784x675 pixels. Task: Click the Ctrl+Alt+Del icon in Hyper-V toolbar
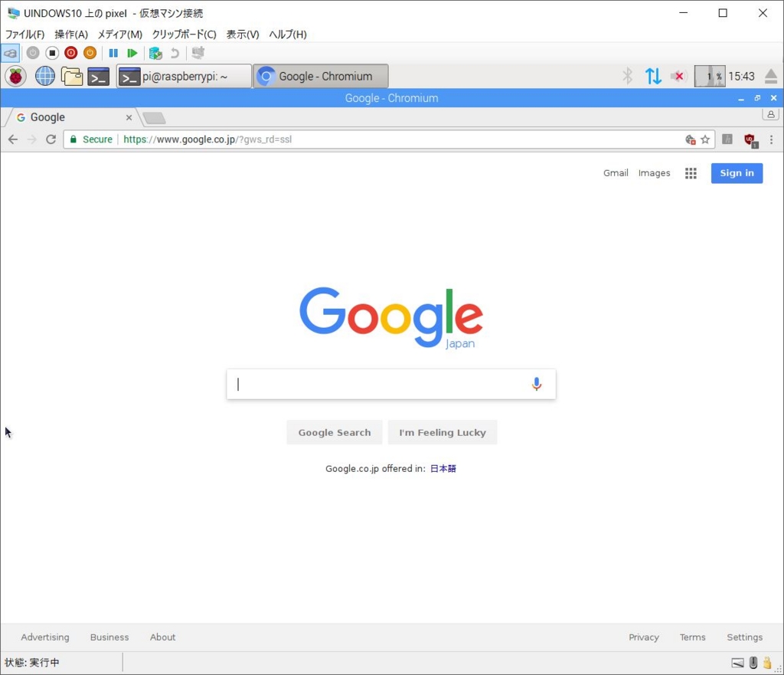[11, 53]
